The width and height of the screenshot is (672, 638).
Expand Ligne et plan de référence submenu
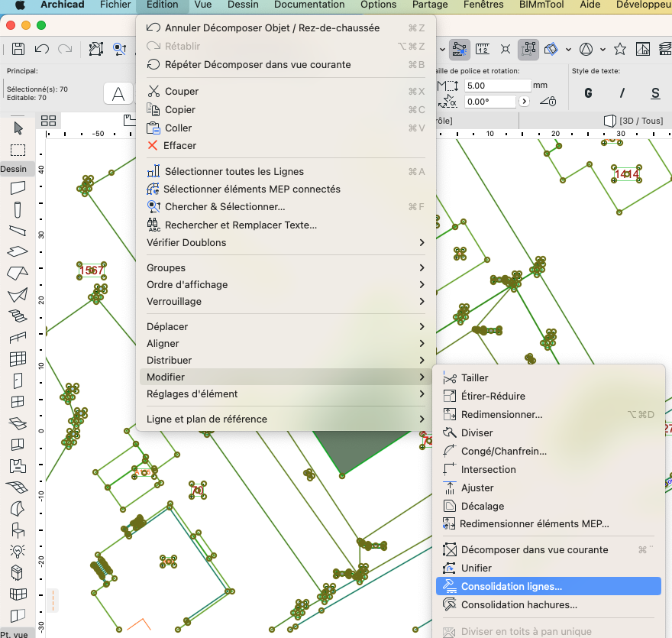pos(286,419)
